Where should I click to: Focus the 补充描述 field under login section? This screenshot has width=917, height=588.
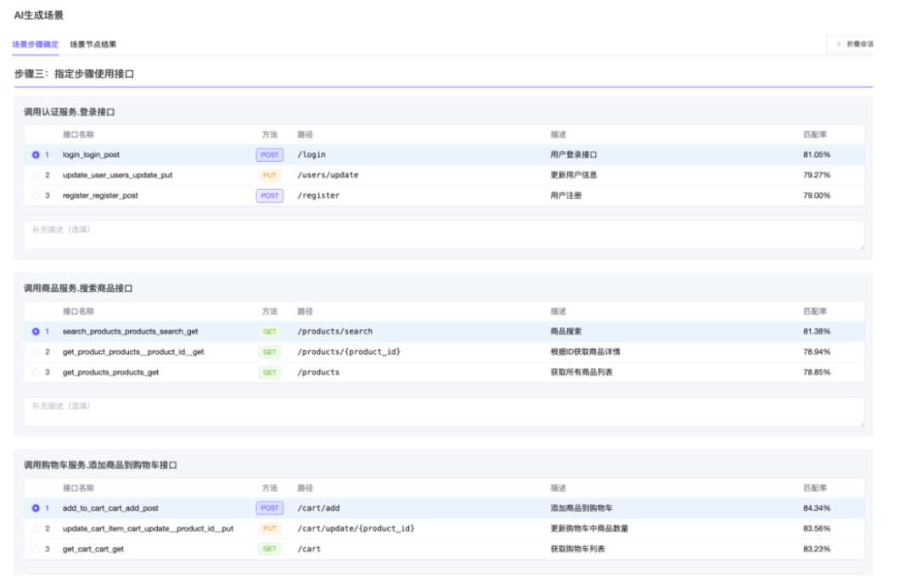pos(444,236)
